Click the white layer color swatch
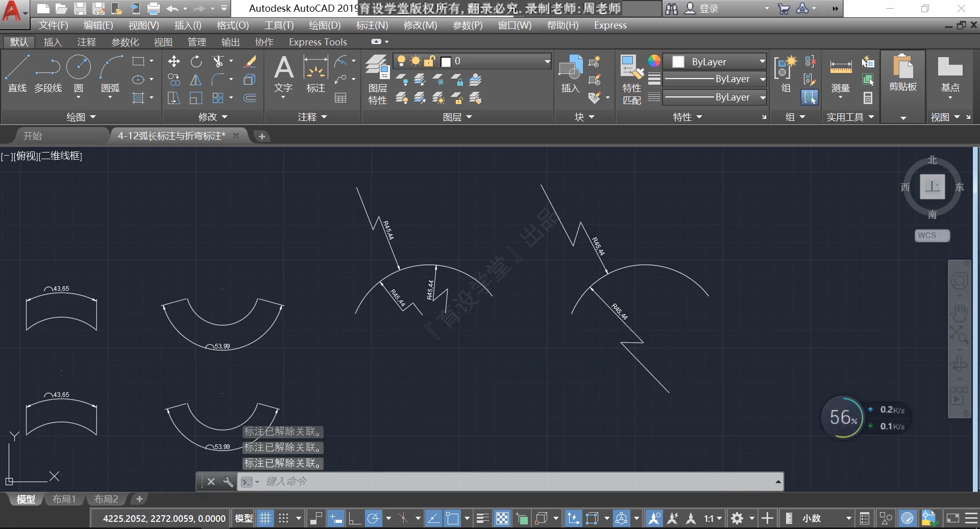Image resolution: width=980 pixels, height=529 pixels. coord(446,62)
